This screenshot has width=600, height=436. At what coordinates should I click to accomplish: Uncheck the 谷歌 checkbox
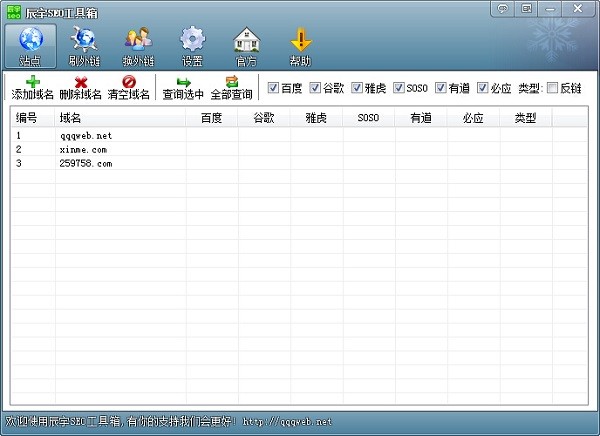click(315, 88)
